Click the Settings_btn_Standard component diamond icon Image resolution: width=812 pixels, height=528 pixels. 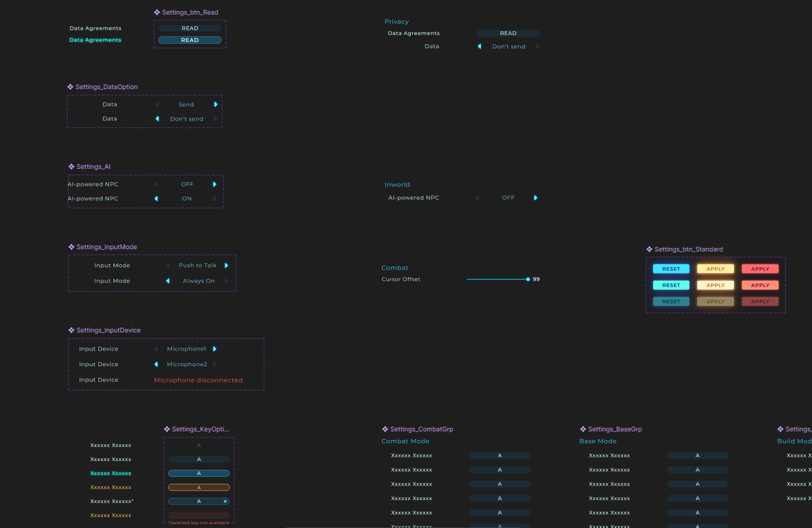pyautogui.click(x=650, y=249)
